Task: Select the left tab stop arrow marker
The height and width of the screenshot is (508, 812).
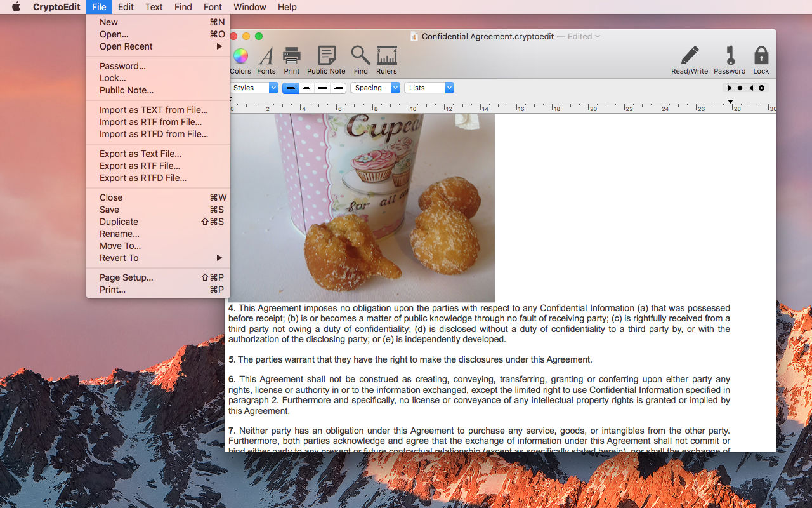Action: coord(730,88)
